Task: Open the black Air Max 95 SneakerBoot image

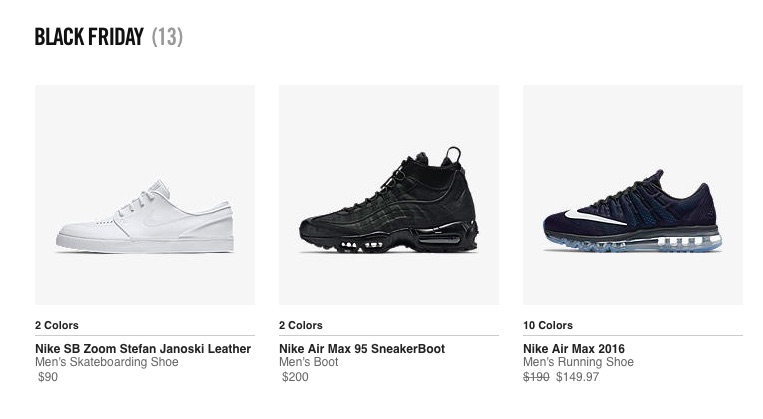Action: point(388,195)
